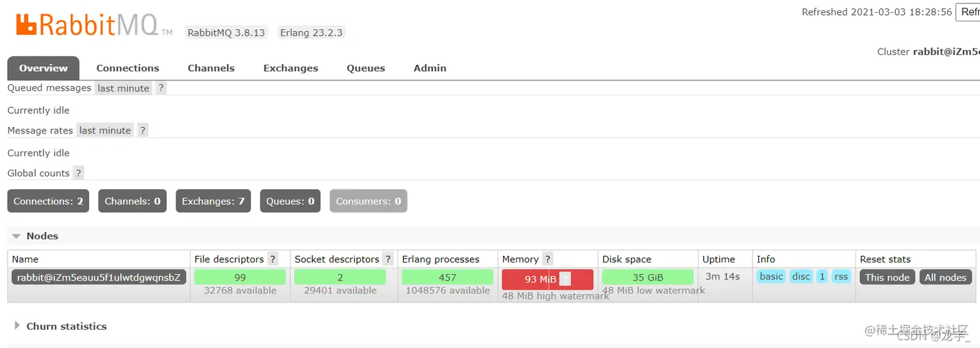Click the green Erlang processes 457 bar
This screenshot has width=980, height=348.
click(447, 277)
